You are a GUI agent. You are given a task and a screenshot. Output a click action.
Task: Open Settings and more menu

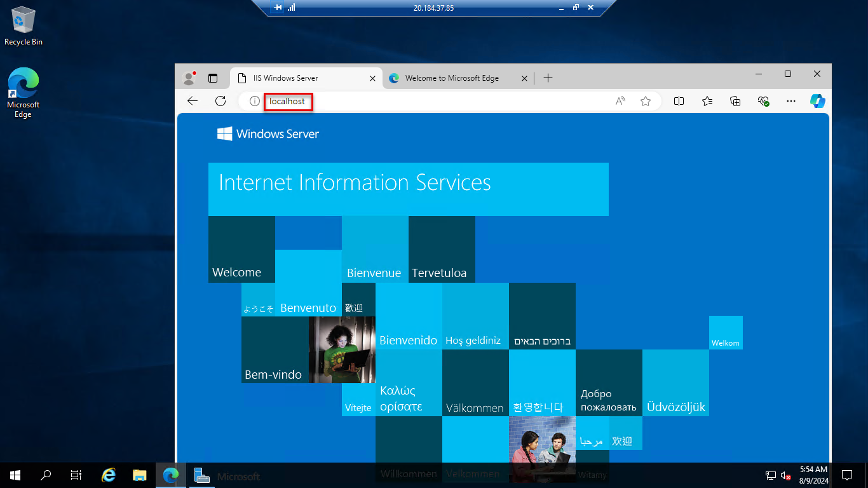pyautogui.click(x=791, y=101)
